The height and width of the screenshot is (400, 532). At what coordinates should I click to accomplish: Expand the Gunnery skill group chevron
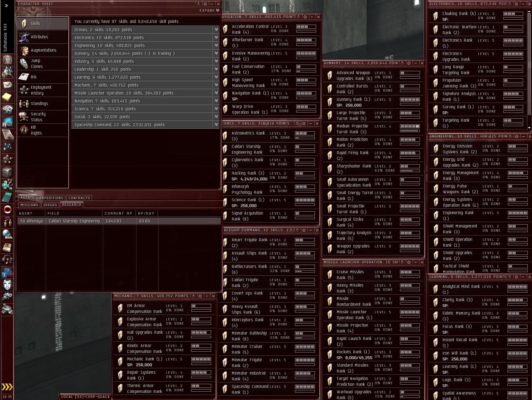pyautogui.click(x=216, y=53)
